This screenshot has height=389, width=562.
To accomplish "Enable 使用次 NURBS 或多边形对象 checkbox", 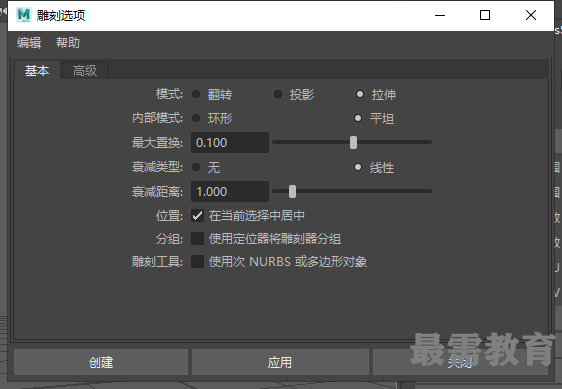I will click(197, 261).
